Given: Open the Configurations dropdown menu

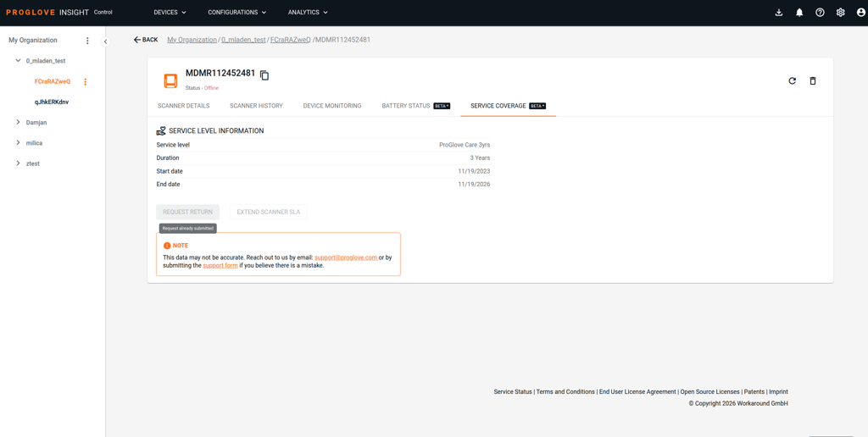Looking at the screenshot, I should pyautogui.click(x=237, y=12).
